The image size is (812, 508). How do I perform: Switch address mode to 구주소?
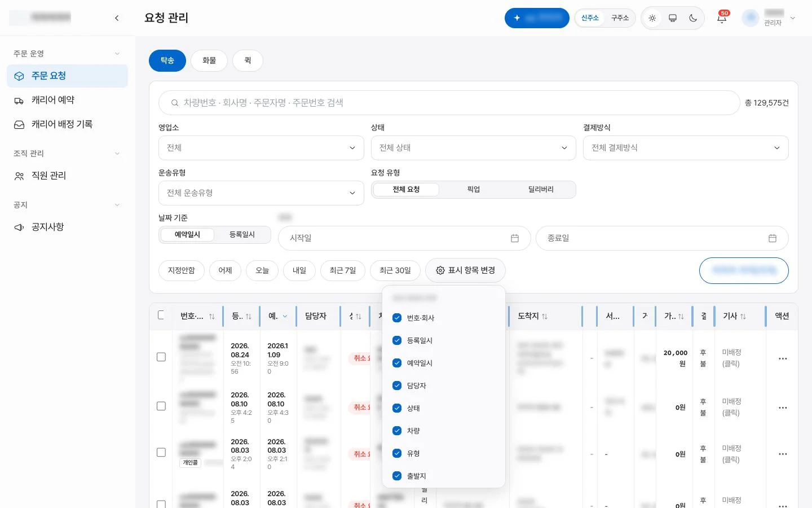coord(620,18)
